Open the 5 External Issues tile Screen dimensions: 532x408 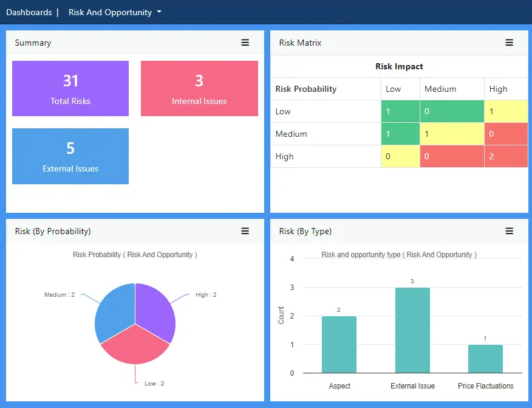pos(70,156)
